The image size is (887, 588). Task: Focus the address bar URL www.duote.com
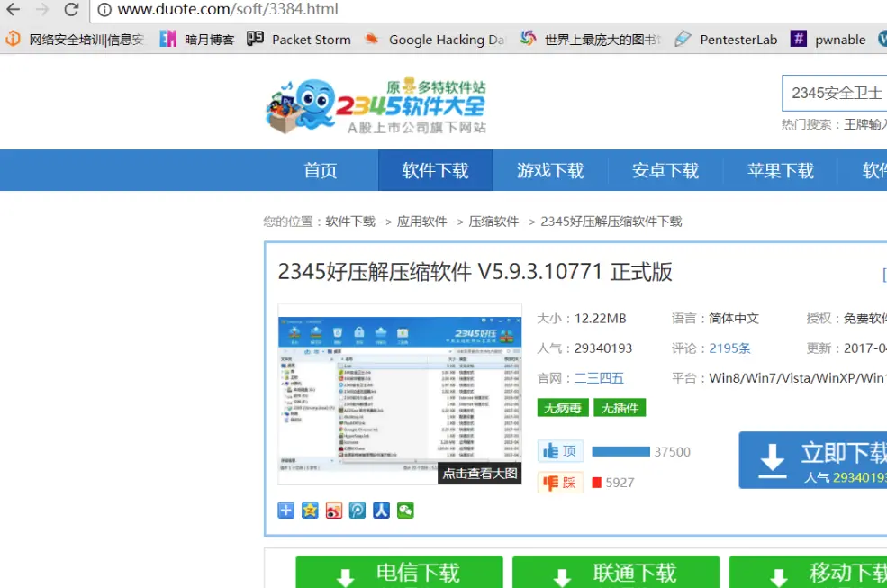228,10
